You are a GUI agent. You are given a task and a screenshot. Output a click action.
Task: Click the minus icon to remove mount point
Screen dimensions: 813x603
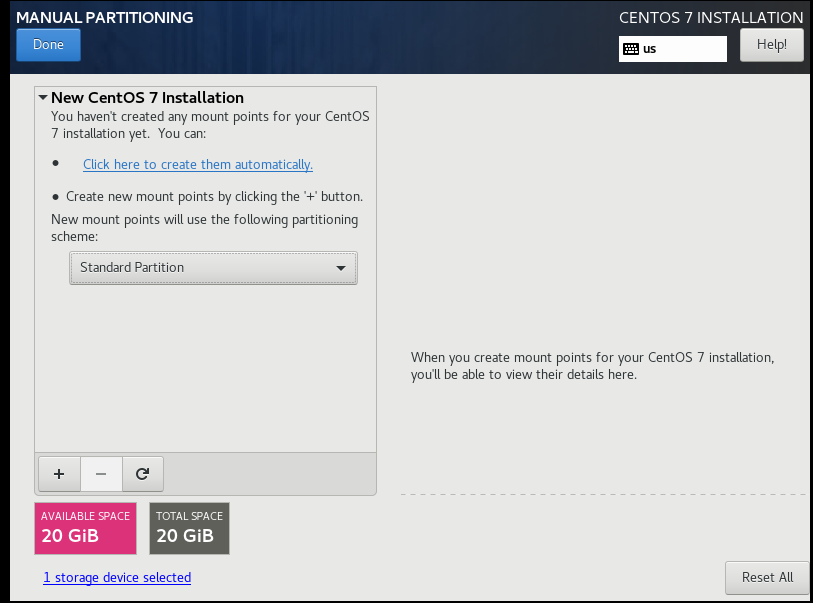101,474
